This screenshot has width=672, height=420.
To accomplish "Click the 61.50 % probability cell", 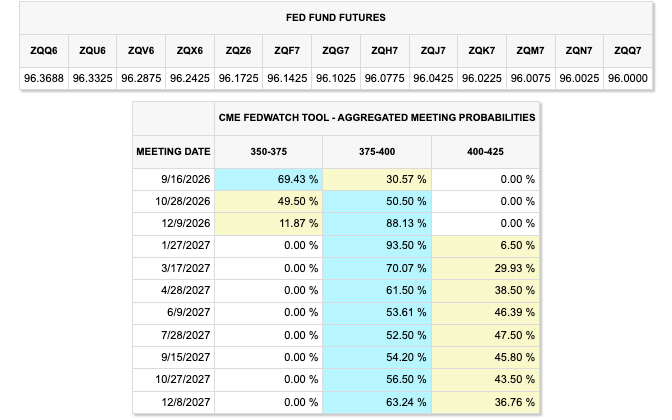I will 377,291.
